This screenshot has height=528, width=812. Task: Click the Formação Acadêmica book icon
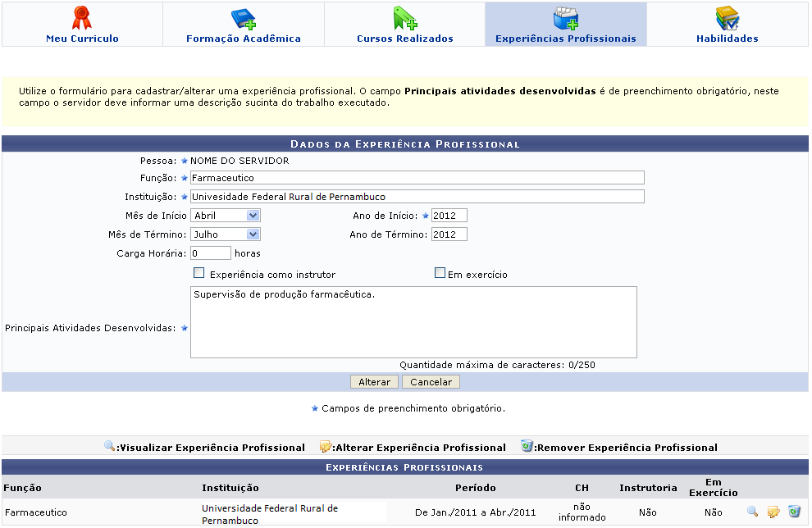coord(243,17)
